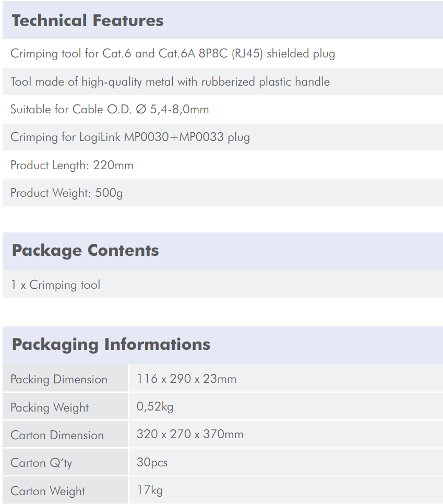Select the 30pcs value cell

click(286, 462)
